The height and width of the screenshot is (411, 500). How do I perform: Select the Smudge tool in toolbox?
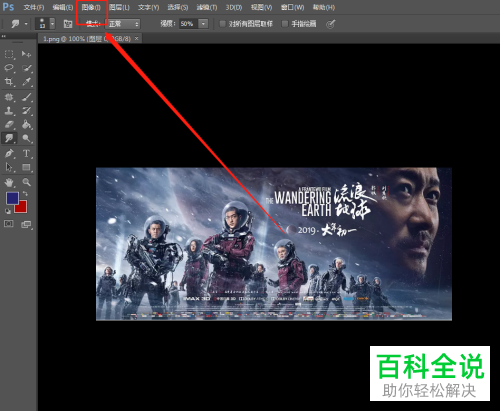pyautogui.click(x=9, y=138)
